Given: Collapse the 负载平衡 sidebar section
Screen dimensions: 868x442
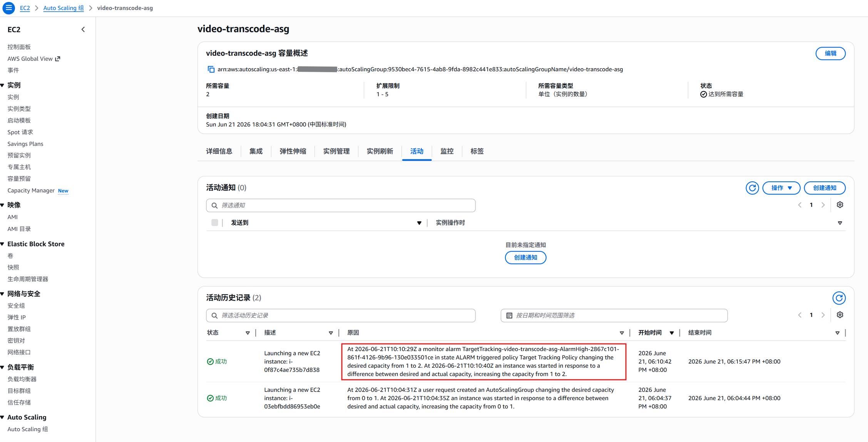Looking at the screenshot, I should click(x=3, y=367).
